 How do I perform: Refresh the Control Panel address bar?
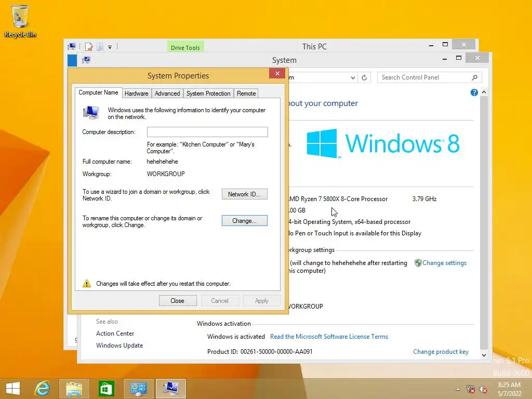tap(364, 78)
